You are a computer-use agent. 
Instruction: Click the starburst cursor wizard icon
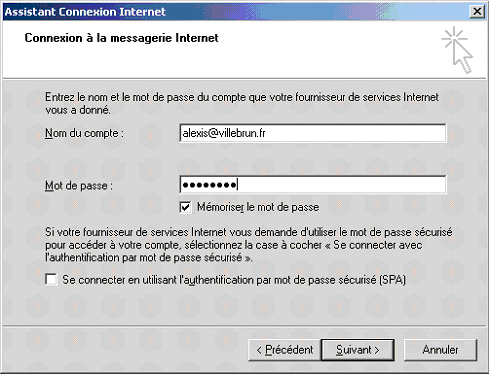[x=457, y=50]
